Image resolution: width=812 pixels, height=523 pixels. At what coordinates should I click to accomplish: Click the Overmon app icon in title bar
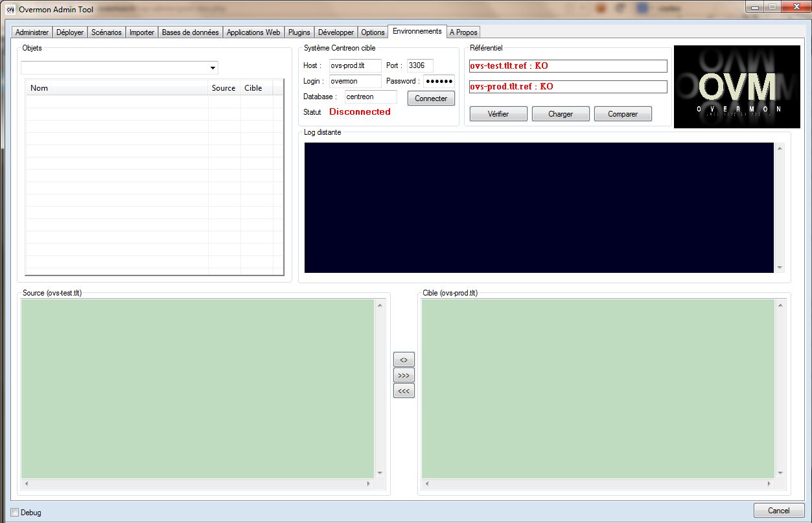click(10, 10)
